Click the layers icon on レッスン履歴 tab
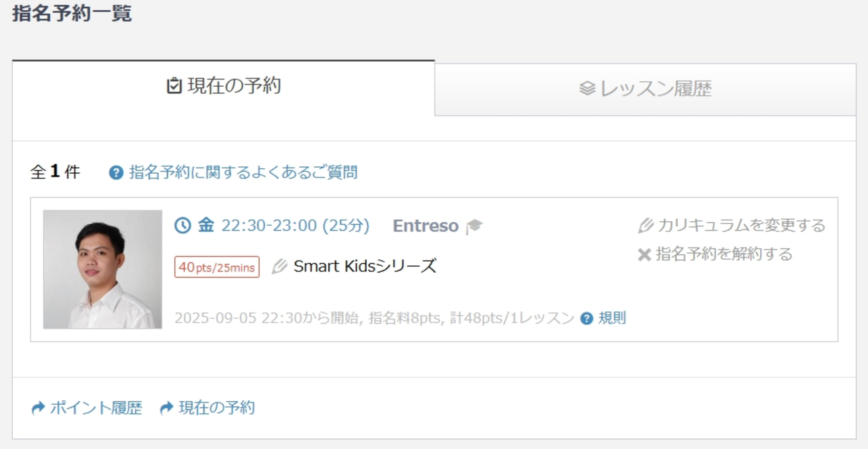Screen dimensions: 868x449 (x=587, y=89)
